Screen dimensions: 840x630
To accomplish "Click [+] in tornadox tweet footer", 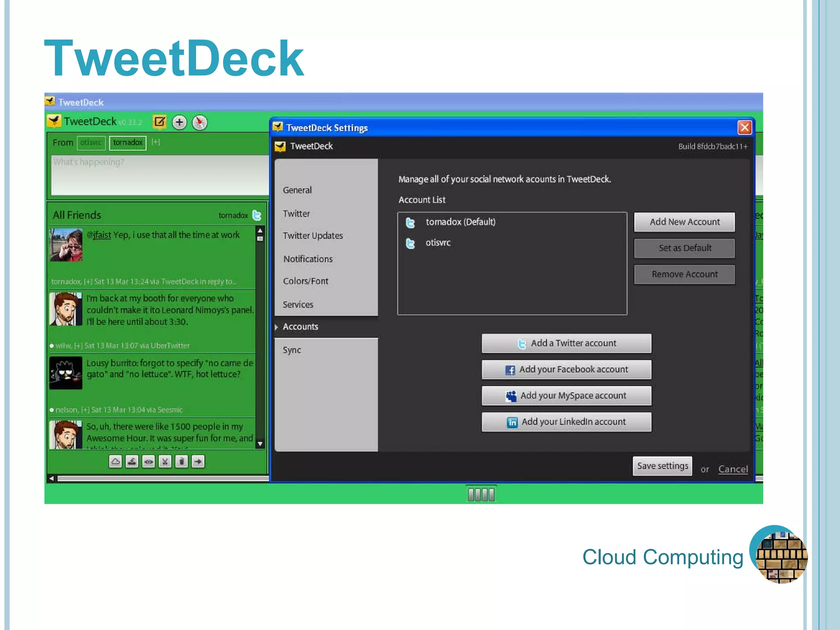I will [x=88, y=282].
